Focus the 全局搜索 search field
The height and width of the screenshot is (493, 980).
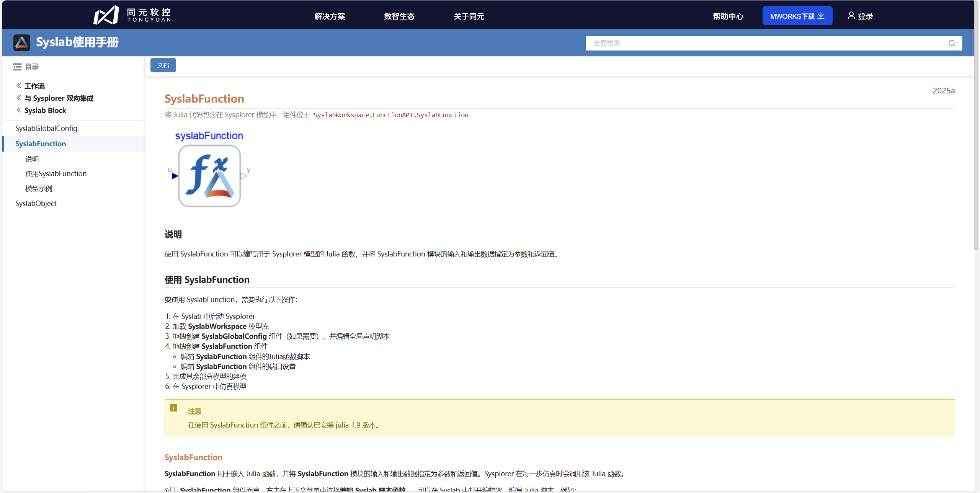click(774, 43)
